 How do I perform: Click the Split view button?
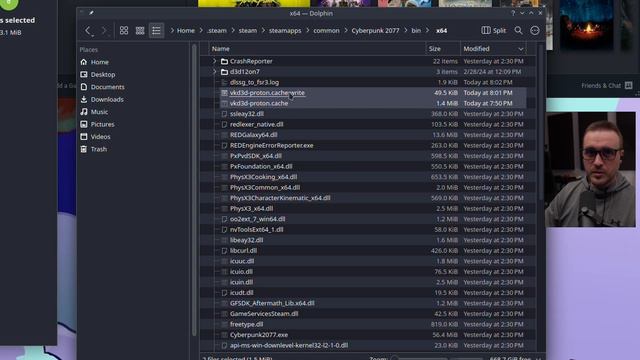tap(493, 31)
